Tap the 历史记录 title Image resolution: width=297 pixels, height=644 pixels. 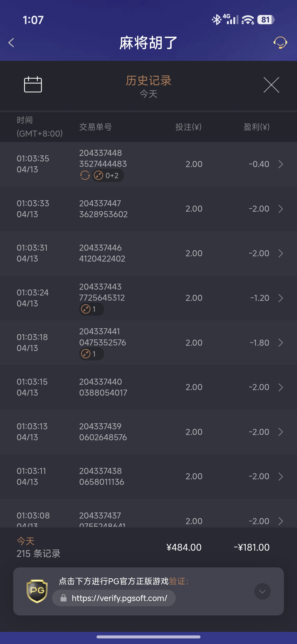click(148, 81)
